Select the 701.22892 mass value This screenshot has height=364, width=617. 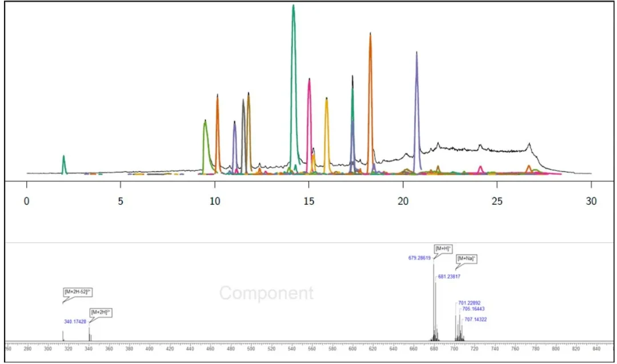[470, 303]
